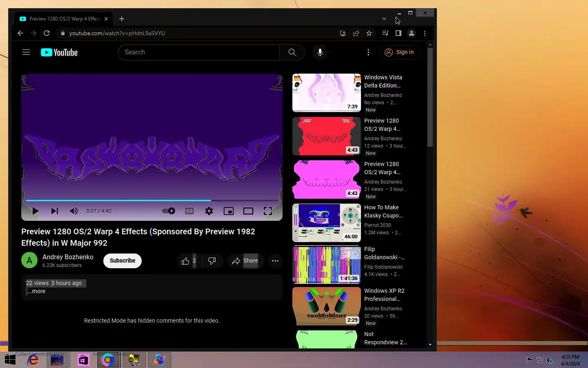Share this video
588x368 pixels.
click(x=245, y=261)
